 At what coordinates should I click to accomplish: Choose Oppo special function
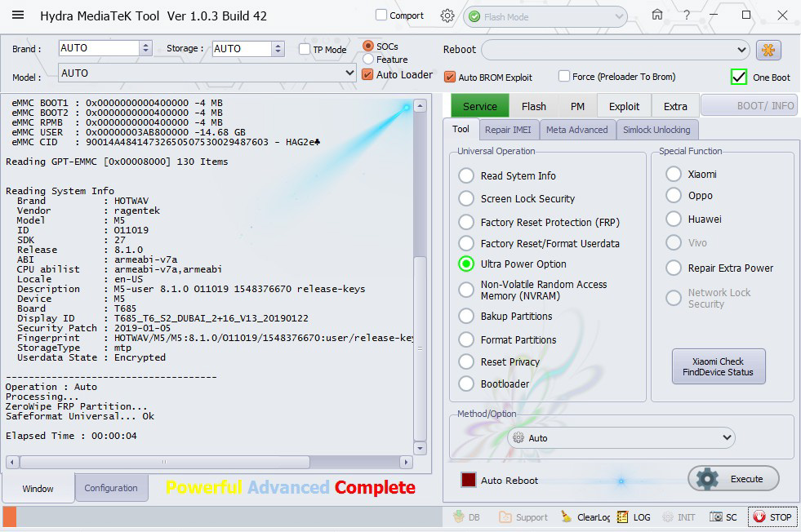pyautogui.click(x=674, y=196)
